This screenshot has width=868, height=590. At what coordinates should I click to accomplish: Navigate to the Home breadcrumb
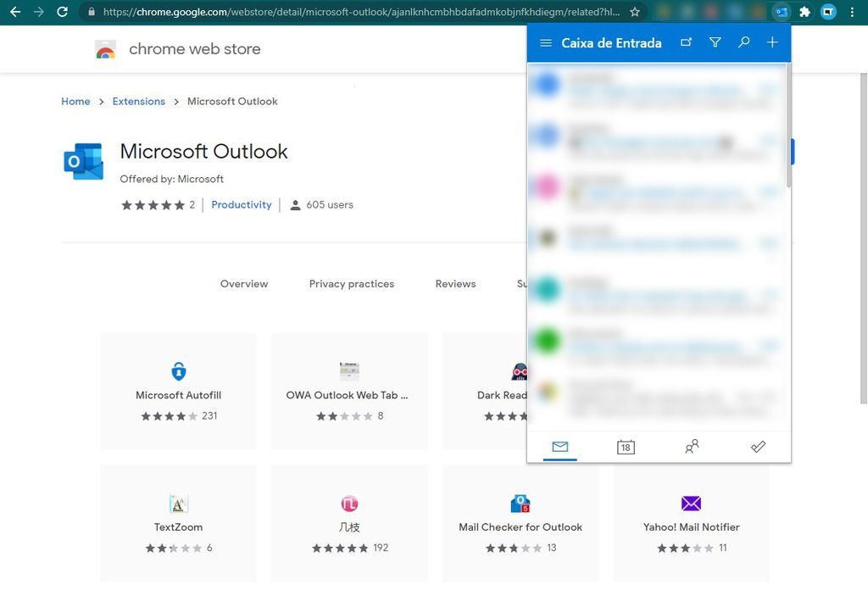(75, 101)
